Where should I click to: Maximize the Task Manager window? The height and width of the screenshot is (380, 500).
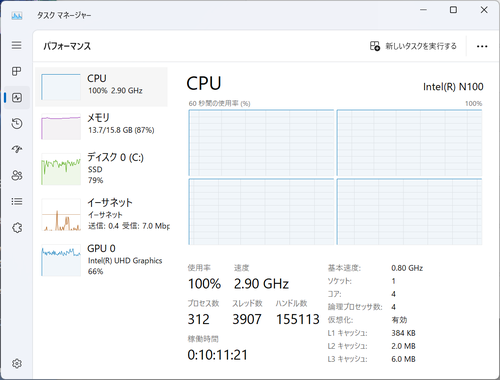(453, 10)
